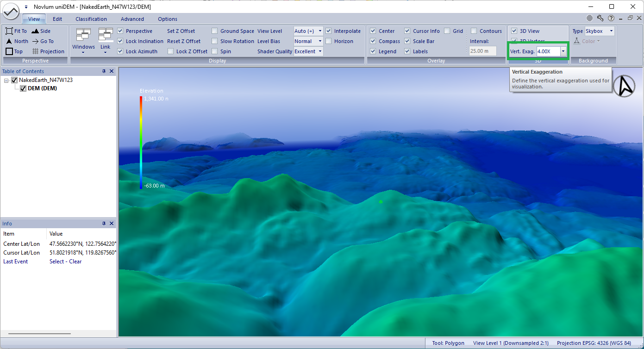Screen dimensions: 644x349
Task: Collapse the NakedEarth_N47W123 tree node
Action: [6, 80]
